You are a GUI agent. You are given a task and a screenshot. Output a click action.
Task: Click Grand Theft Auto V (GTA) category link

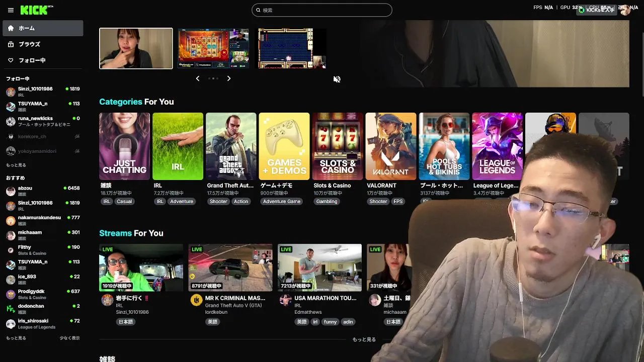tap(233, 305)
